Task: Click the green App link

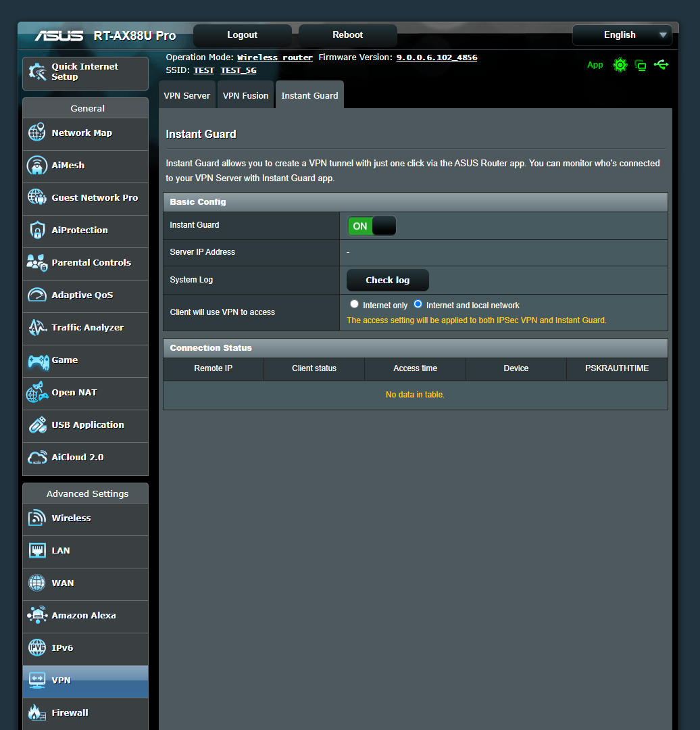Action: [x=595, y=65]
